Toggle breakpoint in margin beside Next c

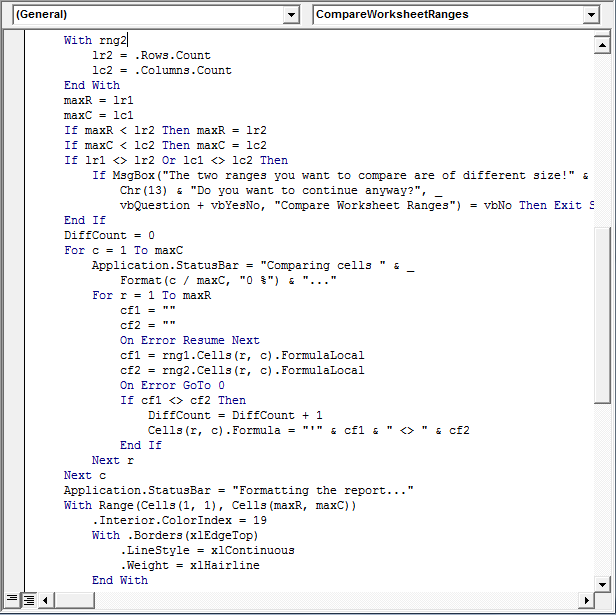tap(14, 475)
